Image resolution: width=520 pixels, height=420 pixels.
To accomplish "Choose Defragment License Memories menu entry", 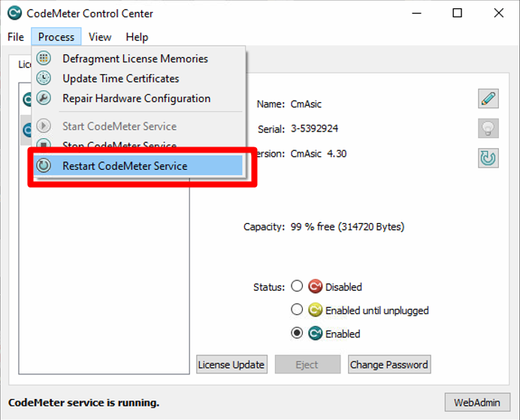I will pos(135,59).
